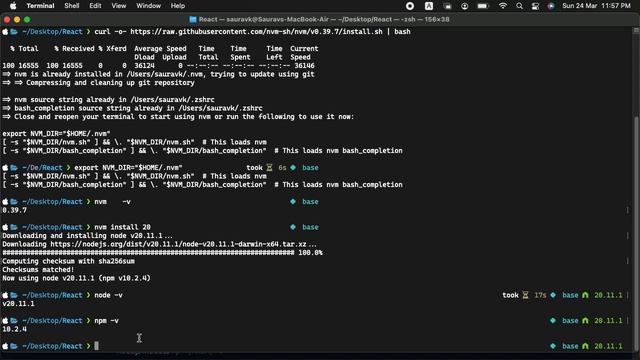Open the Window menu
This screenshot has width=640, height=360.
pos(148,6)
